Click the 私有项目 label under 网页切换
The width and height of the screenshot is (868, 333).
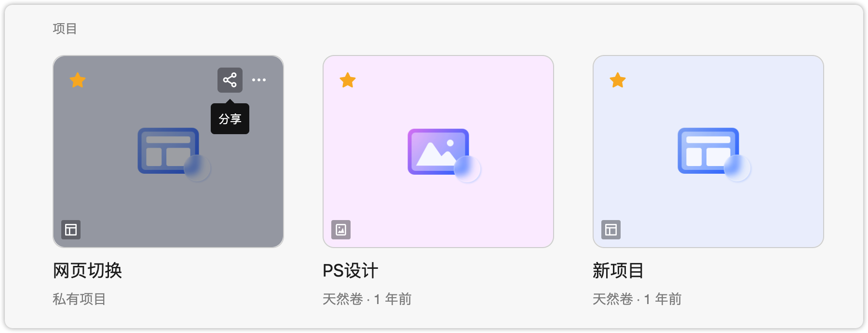click(x=79, y=299)
